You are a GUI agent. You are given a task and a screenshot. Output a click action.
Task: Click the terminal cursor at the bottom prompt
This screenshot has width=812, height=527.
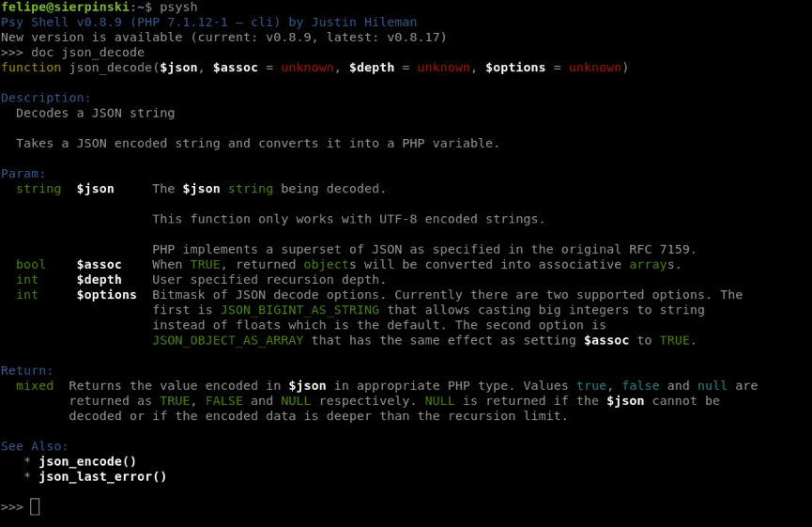click(35, 506)
